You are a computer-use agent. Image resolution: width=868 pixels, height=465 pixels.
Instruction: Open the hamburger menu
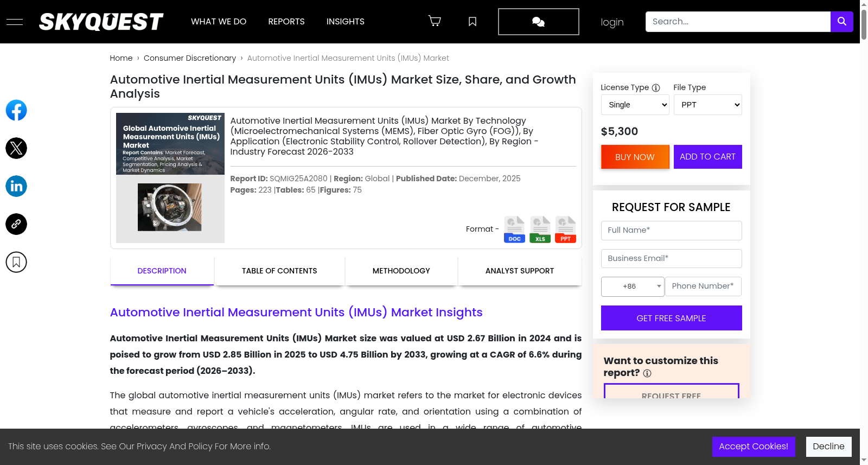point(15,22)
